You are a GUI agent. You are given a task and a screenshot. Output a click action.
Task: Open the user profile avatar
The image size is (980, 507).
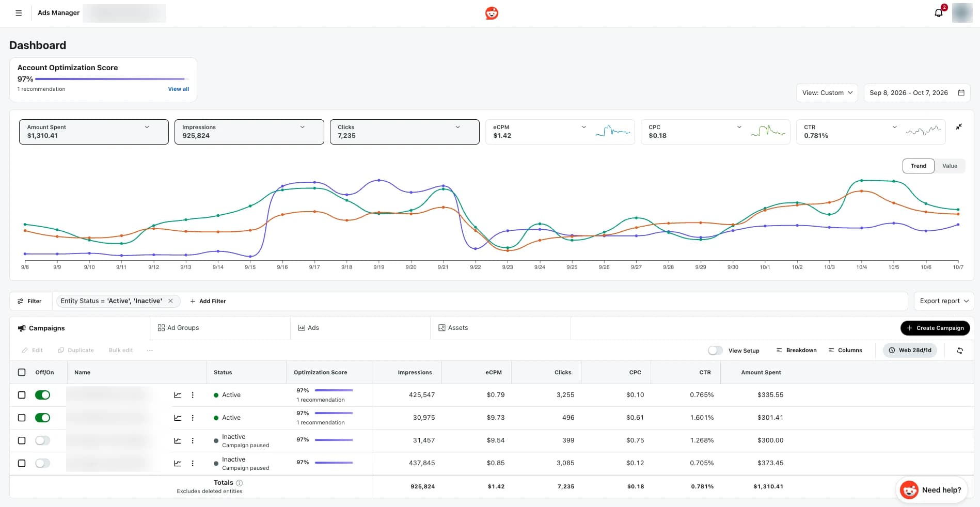(962, 13)
